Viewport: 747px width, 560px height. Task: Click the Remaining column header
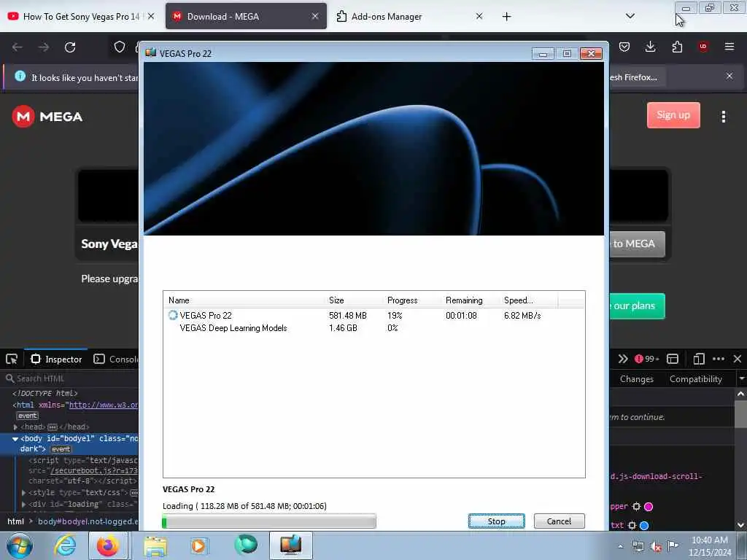click(471, 300)
